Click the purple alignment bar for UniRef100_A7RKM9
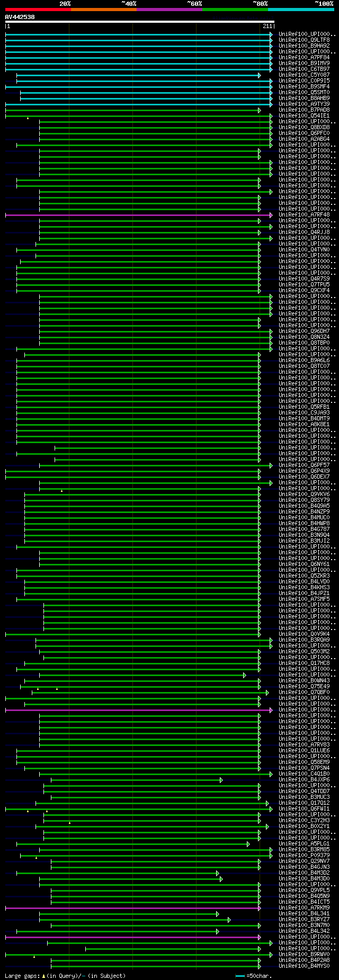Viewport: 339px width, 980px height. [133, 908]
